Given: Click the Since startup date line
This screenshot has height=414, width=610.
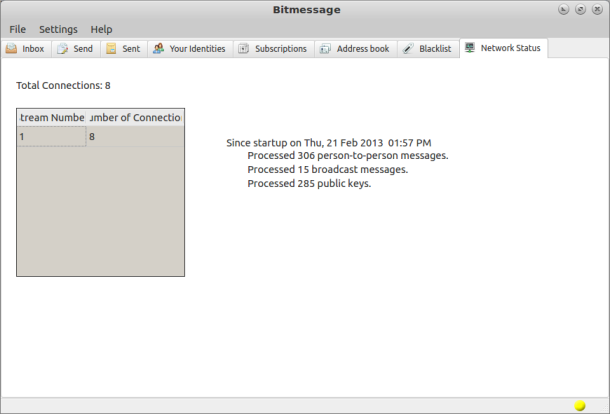Looking at the screenshot, I should click(329, 143).
